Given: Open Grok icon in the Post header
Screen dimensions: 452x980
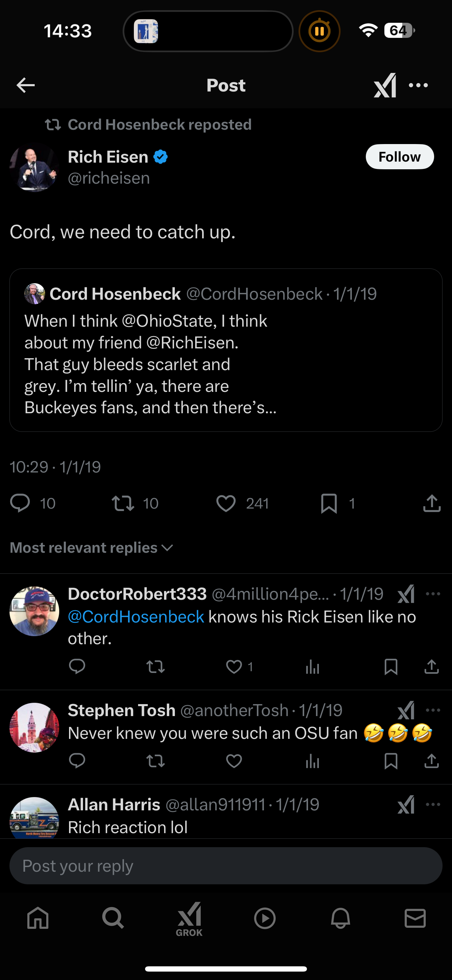Looking at the screenshot, I should [x=385, y=85].
